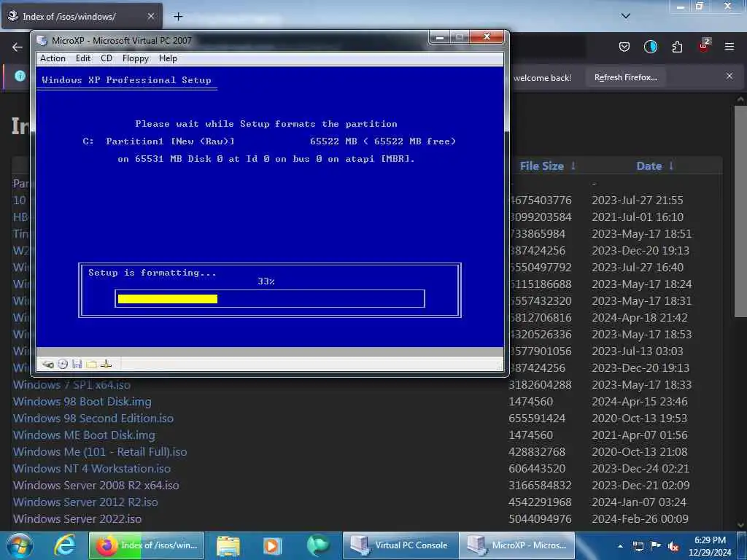Click the green globe taskbar icon
The width and height of the screenshot is (747, 560).
pyautogui.click(x=318, y=545)
